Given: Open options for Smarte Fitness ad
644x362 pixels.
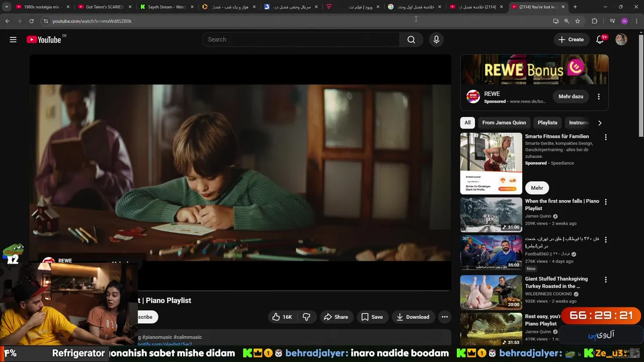Looking at the screenshot, I should tap(606, 137).
